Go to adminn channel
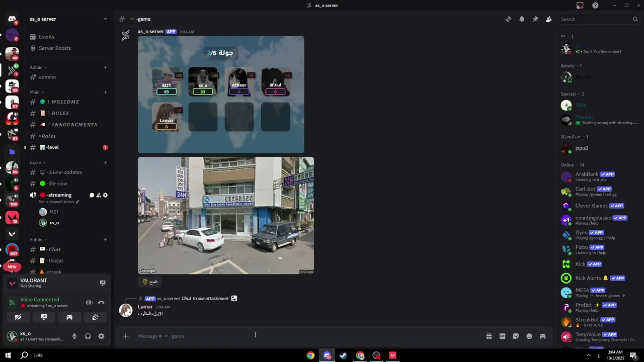The image size is (644, 362). [68, 77]
